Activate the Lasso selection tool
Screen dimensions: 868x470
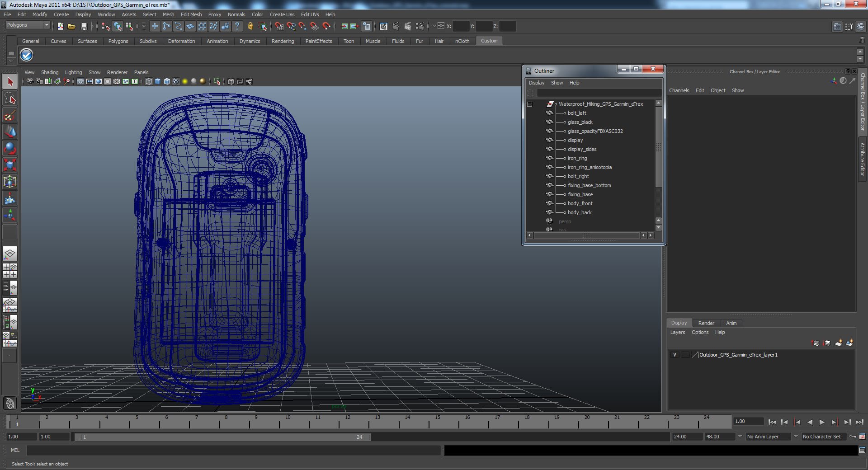tap(10, 99)
